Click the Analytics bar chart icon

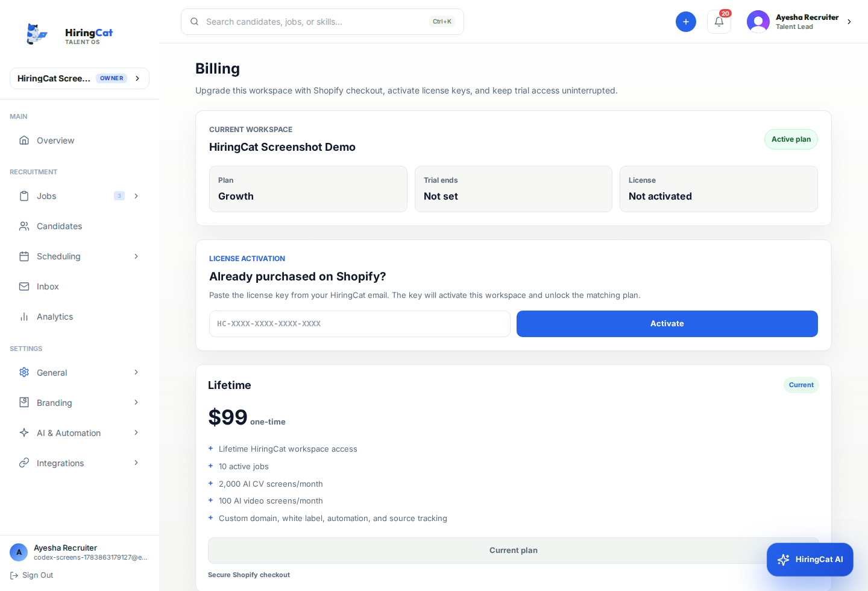click(x=24, y=317)
